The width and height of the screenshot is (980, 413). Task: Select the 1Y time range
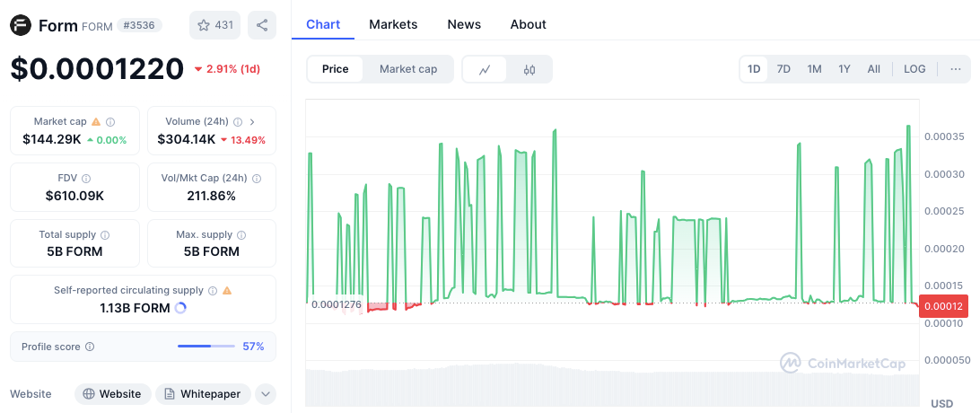pyautogui.click(x=844, y=69)
